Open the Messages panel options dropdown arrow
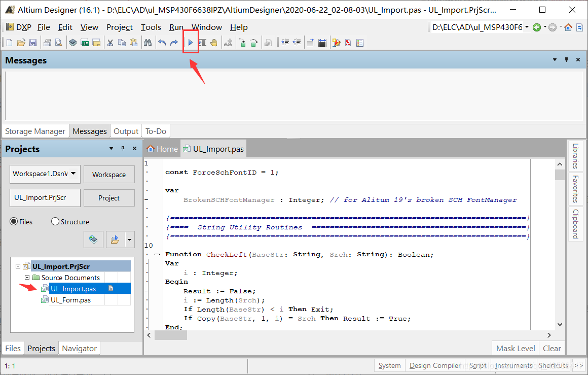588x375 pixels. 555,60
